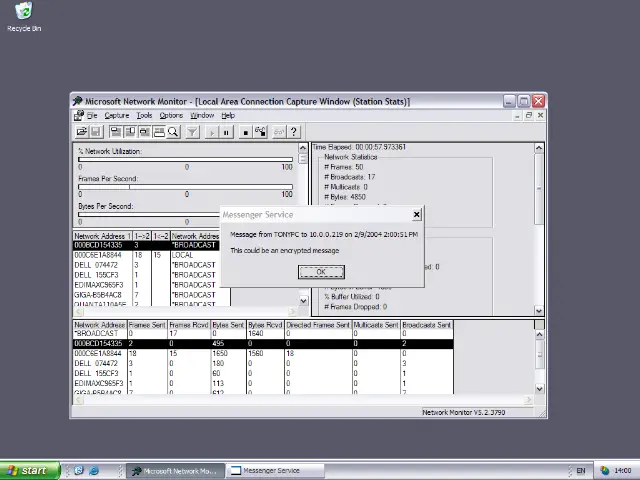640x480 pixels.
Task: Select highlighted 000BCD154335 row in station table
Action: click(x=263, y=344)
